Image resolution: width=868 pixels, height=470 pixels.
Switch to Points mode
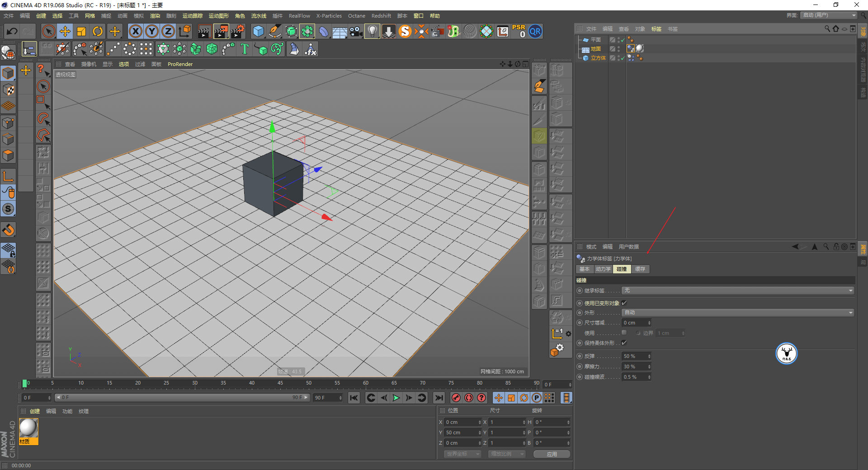tap(8, 123)
